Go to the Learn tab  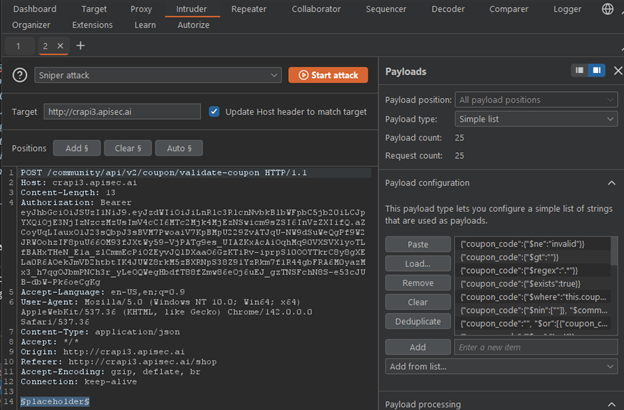click(x=145, y=25)
